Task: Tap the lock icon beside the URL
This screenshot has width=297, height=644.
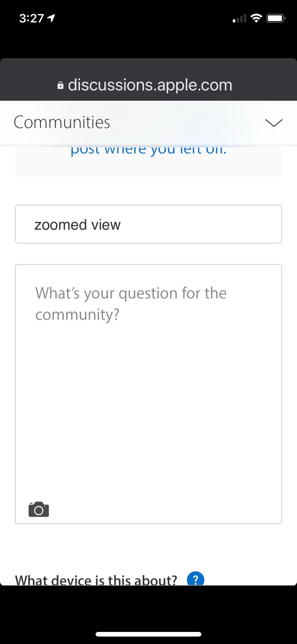Action: (61, 85)
